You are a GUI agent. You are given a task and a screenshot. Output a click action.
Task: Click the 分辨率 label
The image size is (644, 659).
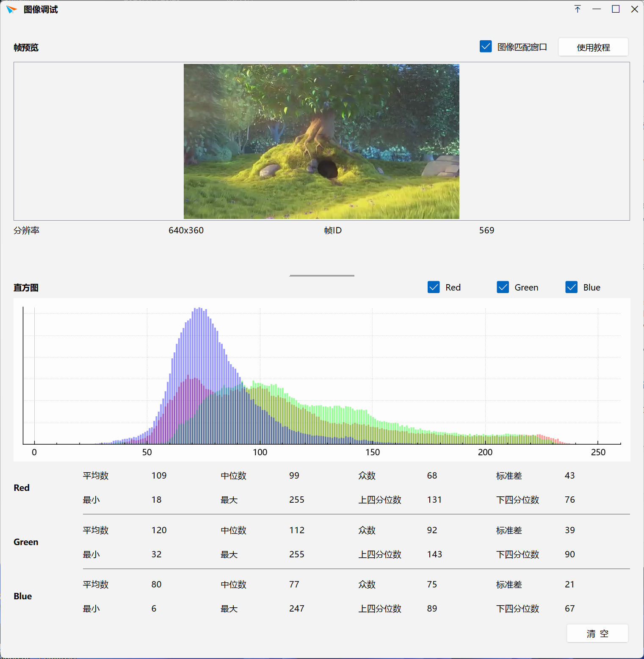(26, 230)
